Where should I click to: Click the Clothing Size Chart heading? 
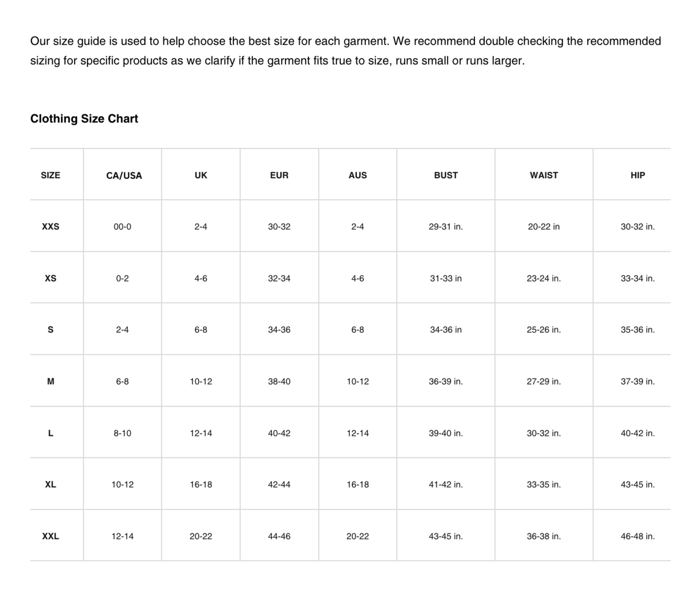click(84, 119)
